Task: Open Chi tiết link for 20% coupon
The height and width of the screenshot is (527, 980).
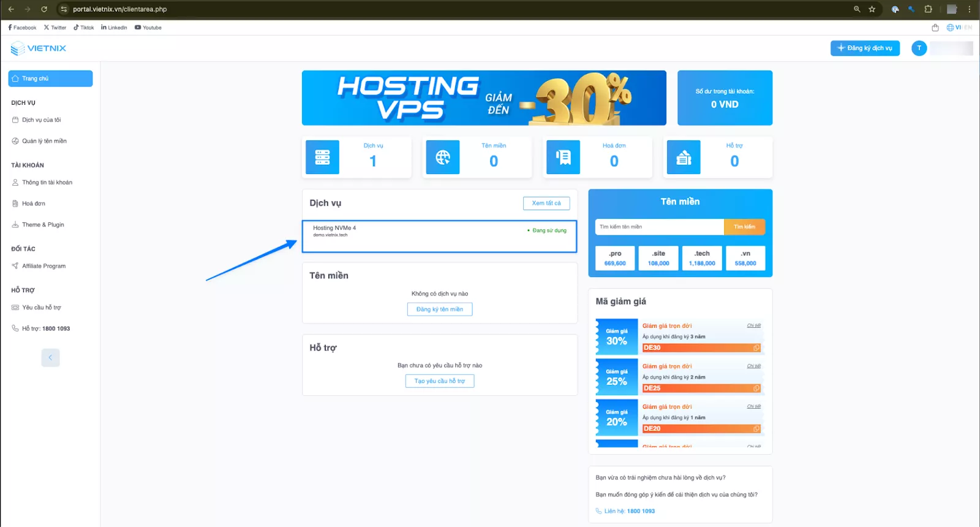Action: tap(754, 406)
